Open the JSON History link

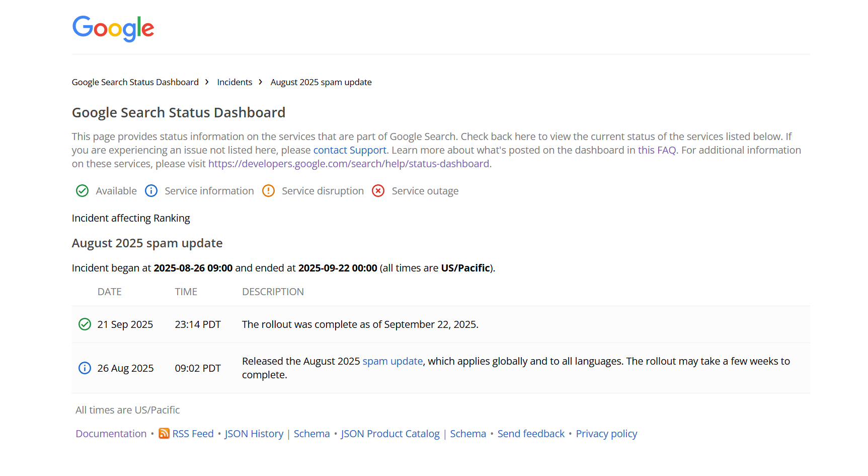tap(254, 434)
